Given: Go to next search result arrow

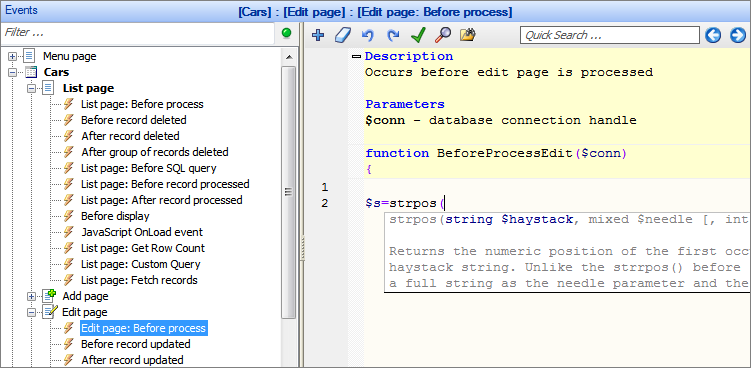Looking at the screenshot, I should pos(738,35).
